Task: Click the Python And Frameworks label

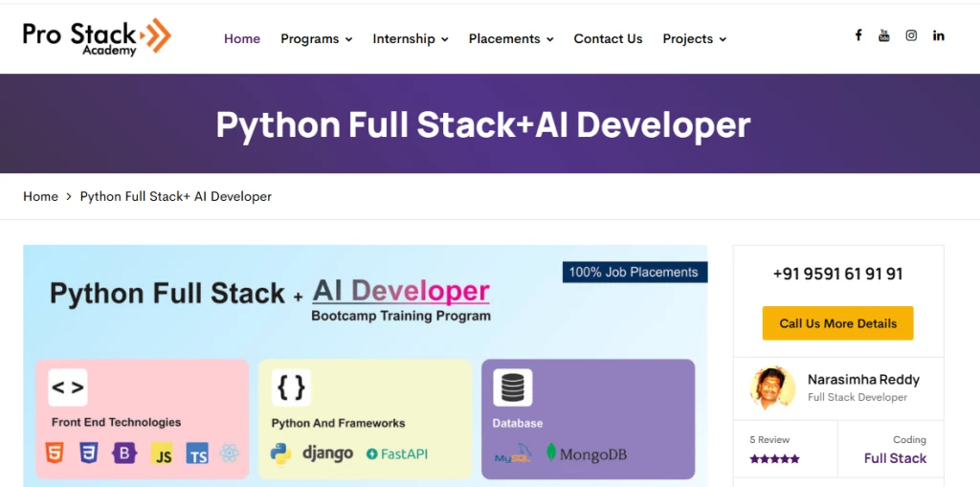Action: pyautogui.click(x=338, y=423)
